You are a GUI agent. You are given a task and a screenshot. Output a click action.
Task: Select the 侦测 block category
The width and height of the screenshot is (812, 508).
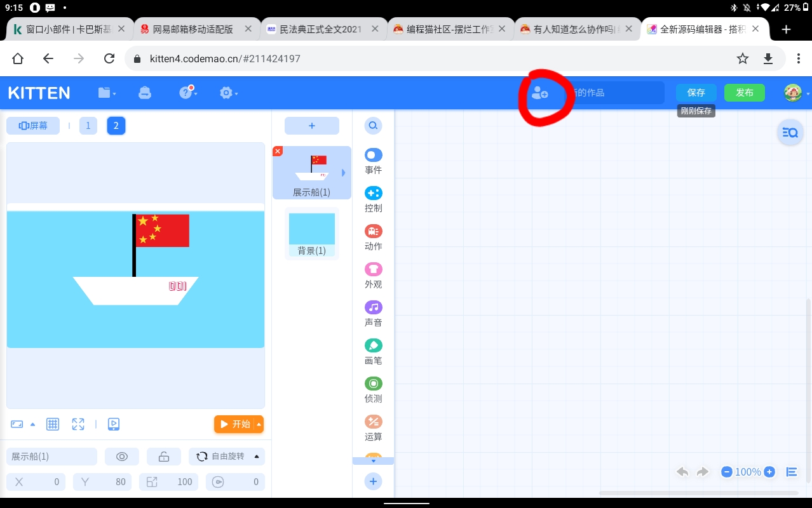(x=374, y=390)
